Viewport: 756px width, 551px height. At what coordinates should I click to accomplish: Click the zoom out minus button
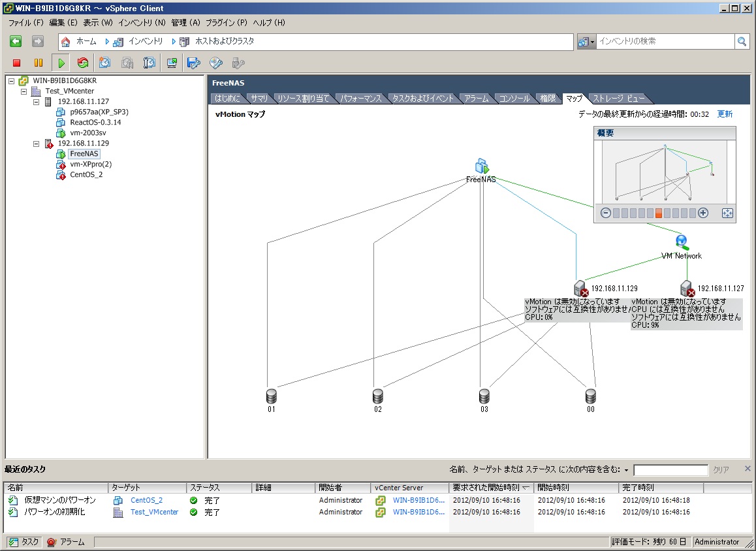[x=606, y=213]
